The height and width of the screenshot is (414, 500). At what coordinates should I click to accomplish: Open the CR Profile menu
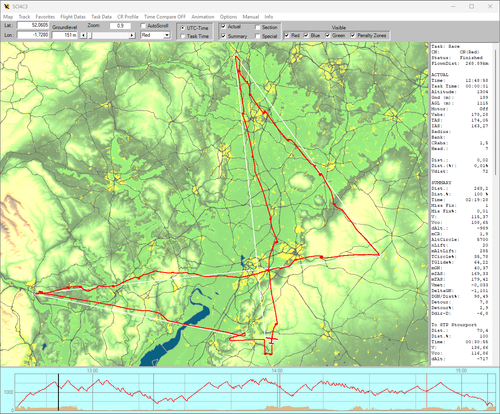128,17
